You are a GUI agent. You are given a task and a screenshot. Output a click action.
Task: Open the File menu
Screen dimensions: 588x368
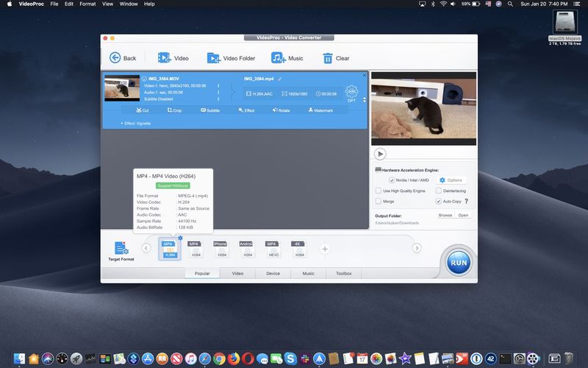(x=54, y=4)
